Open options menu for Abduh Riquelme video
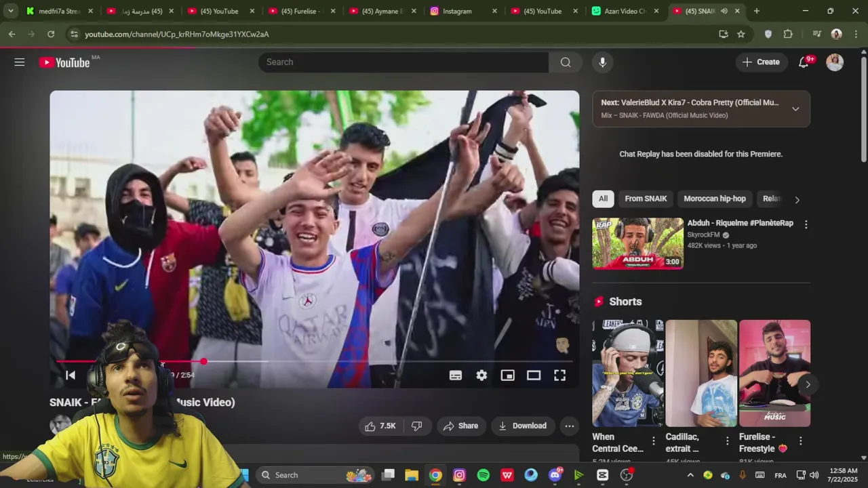The height and width of the screenshot is (488, 868). (806, 224)
